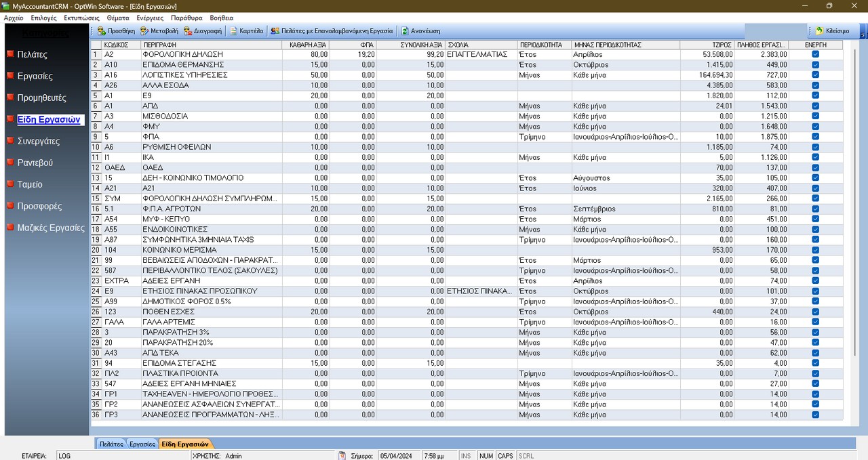Open the Αρχείο menu
Screen dimensions: 868x460
14,18
